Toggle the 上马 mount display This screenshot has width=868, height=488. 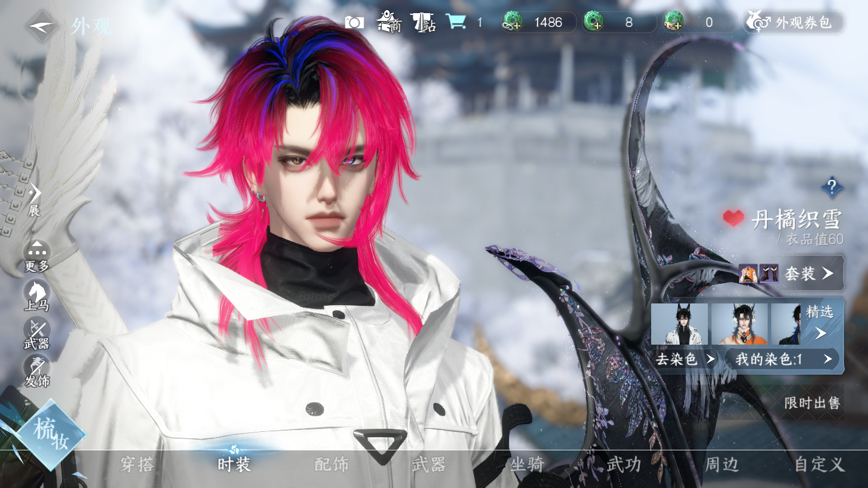[36, 296]
